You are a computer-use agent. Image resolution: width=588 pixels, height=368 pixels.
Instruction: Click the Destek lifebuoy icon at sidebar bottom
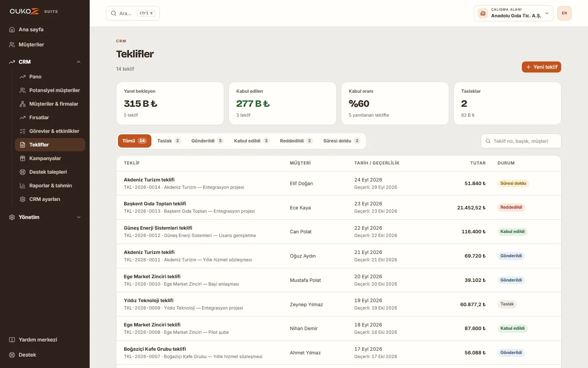pos(12,355)
